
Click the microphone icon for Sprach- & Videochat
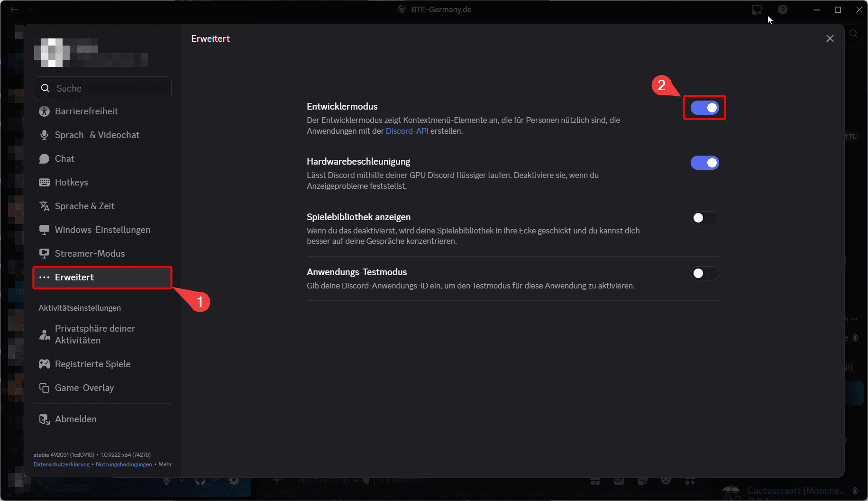point(44,135)
